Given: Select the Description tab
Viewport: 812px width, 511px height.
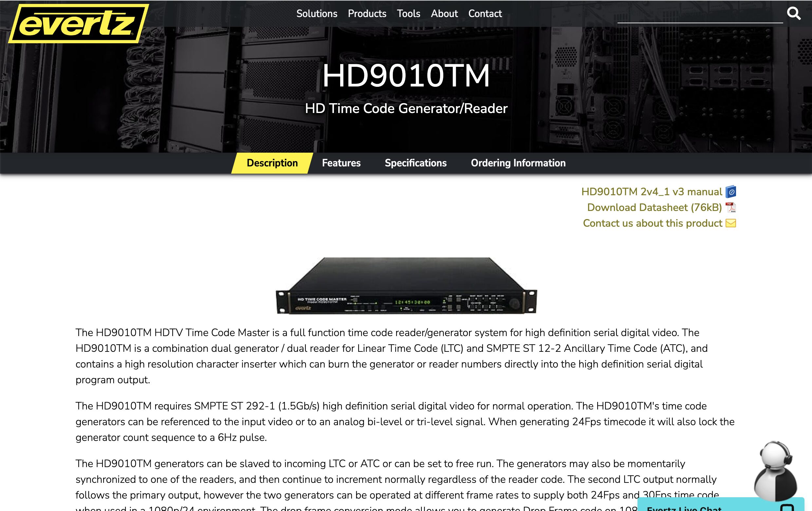Looking at the screenshot, I should (x=272, y=163).
